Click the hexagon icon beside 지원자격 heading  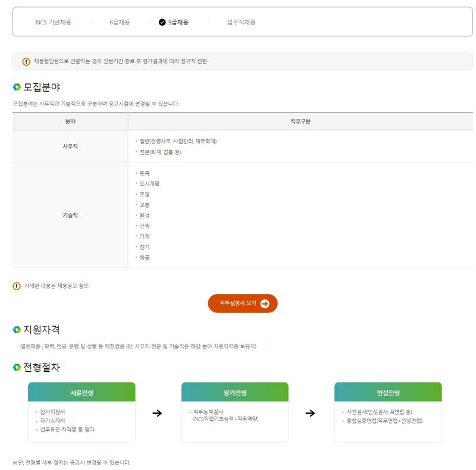pos(17,330)
